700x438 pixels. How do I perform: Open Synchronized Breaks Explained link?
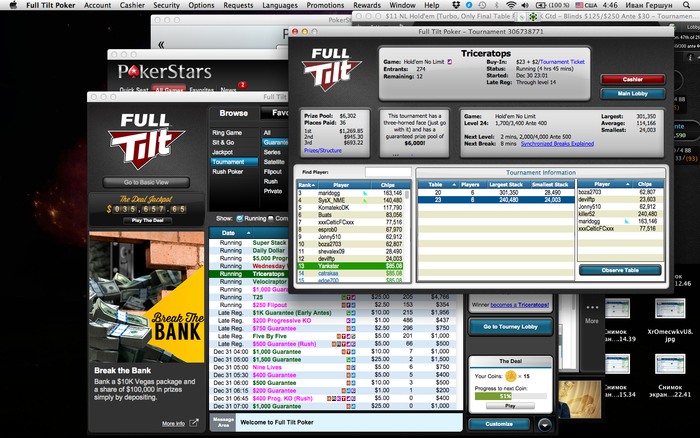[557, 144]
